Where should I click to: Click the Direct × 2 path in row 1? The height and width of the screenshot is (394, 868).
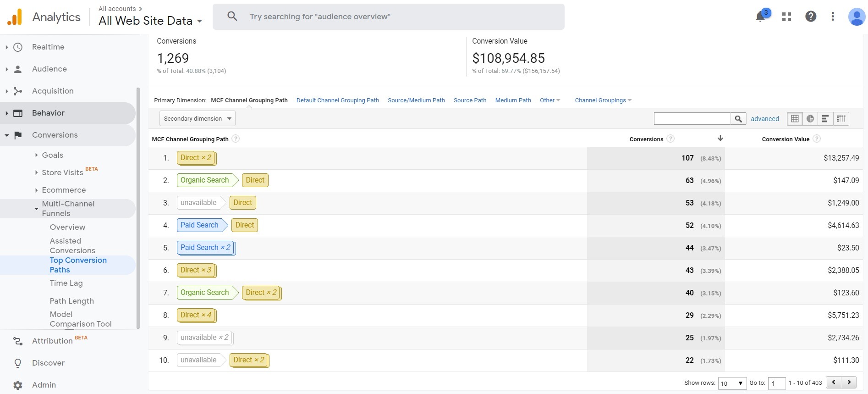[196, 158]
